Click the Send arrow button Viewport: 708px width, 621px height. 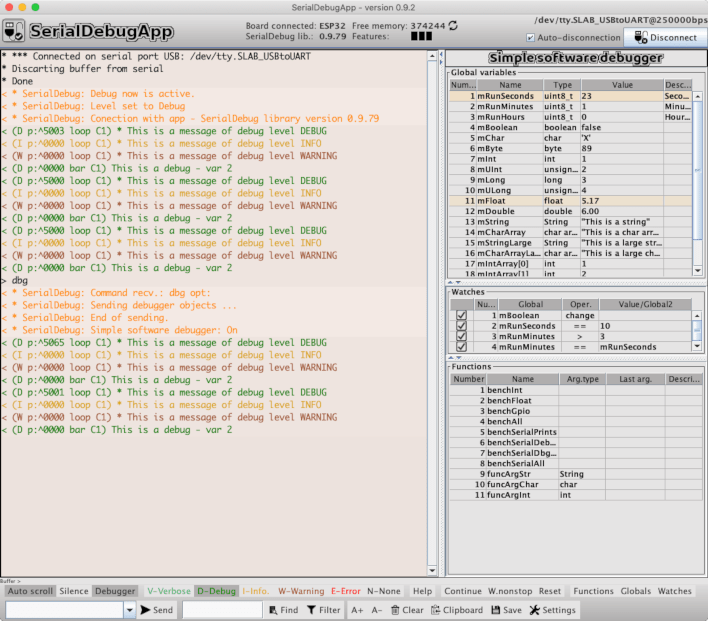coord(157,609)
